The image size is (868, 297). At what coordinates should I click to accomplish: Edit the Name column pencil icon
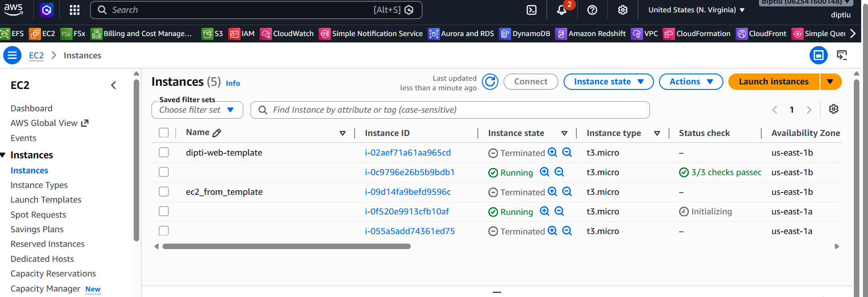pos(217,133)
